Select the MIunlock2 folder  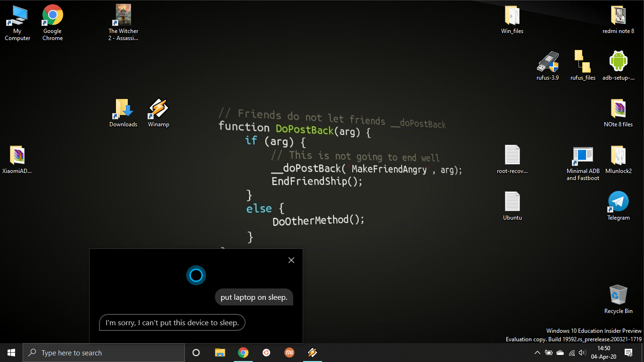[x=619, y=160]
